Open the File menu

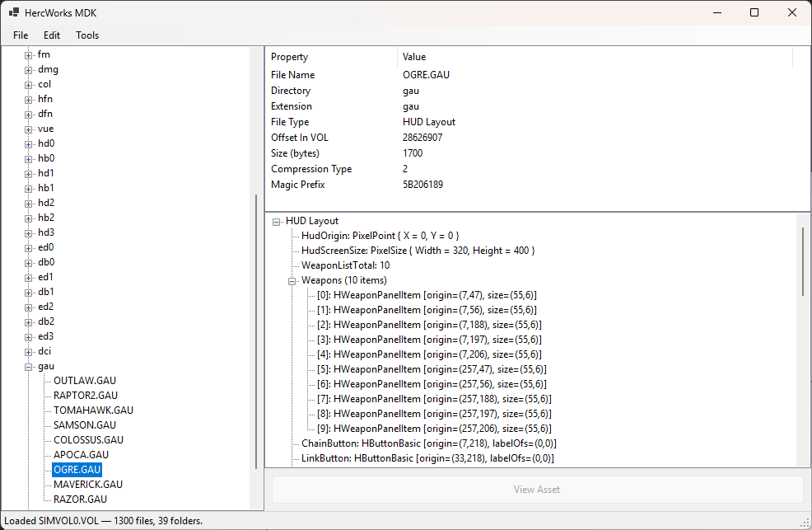point(21,35)
